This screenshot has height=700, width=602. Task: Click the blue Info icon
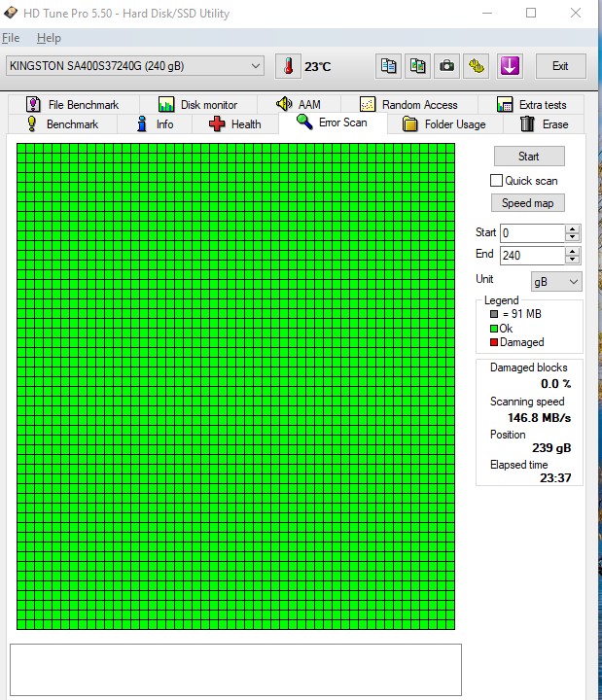[142, 123]
